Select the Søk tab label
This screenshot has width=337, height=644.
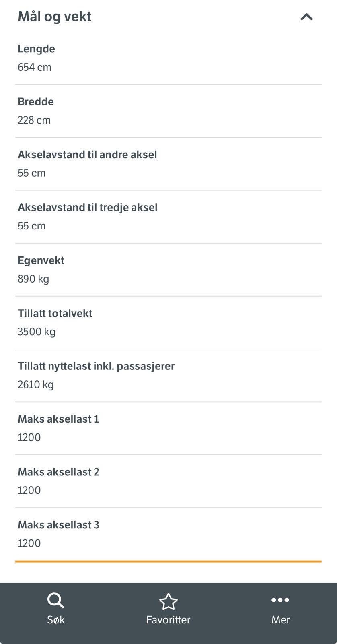[x=56, y=620]
